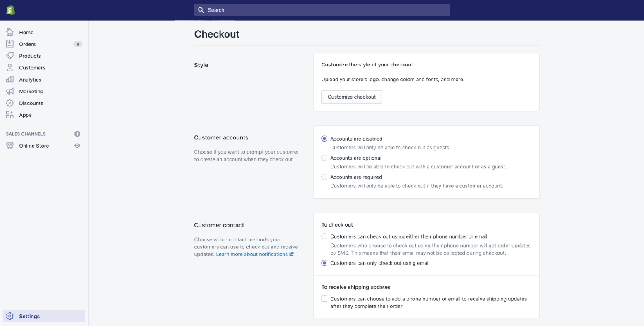Click the Customize checkout button
This screenshot has width=644, height=326.
pyautogui.click(x=352, y=97)
